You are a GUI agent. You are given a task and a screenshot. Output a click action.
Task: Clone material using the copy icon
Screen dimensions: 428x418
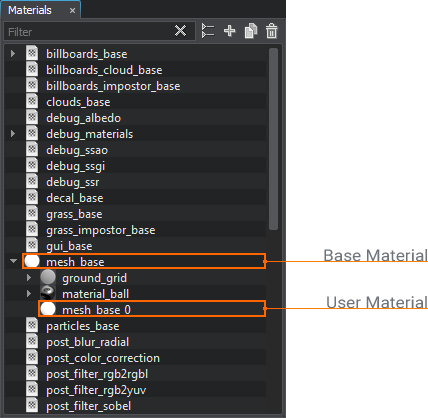(251, 31)
